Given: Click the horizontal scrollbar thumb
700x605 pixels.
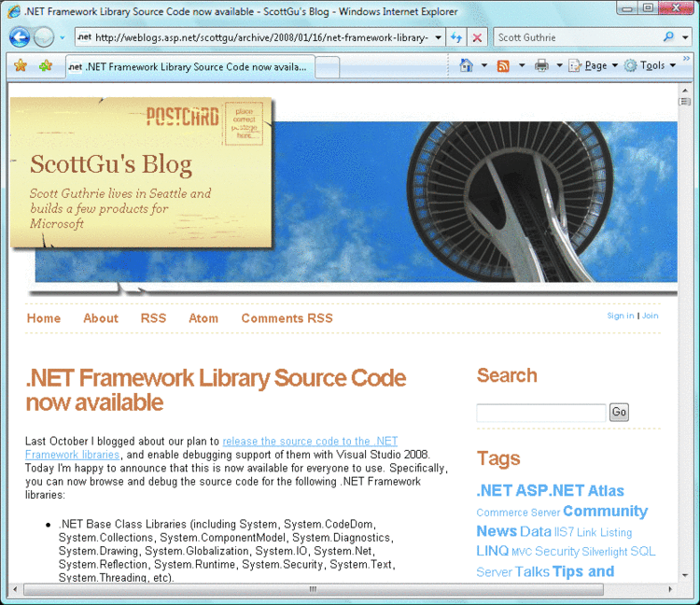Looking at the screenshot, I should point(314,589).
